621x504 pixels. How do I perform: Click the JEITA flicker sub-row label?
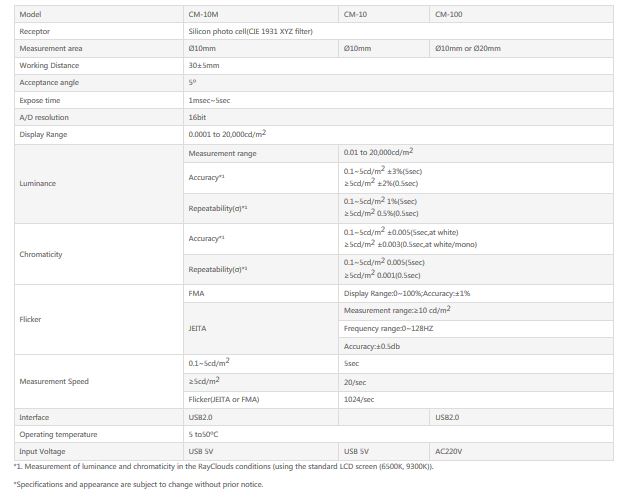(197, 328)
